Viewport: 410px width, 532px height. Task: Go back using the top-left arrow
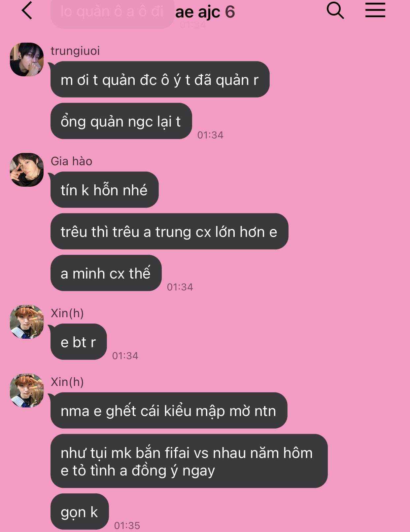(27, 11)
